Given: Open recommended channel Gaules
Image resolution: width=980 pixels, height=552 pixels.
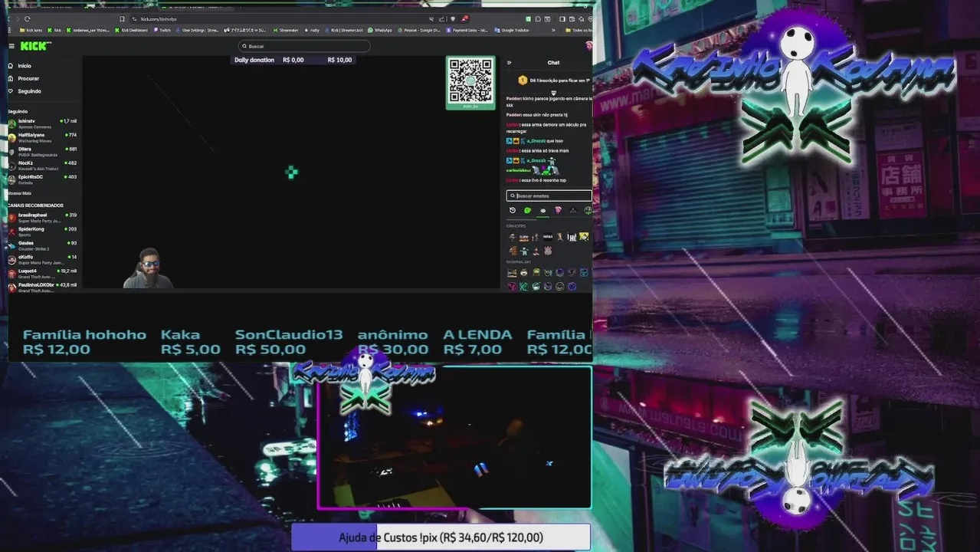Looking at the screenshot, I should tap(42, 245).
